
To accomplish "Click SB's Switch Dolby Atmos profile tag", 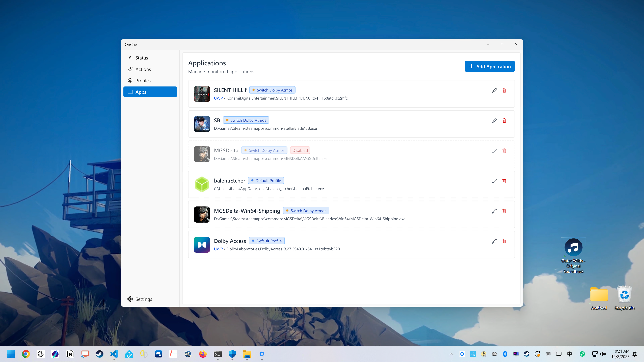I will pyautogui.click(x=246, y=120).
